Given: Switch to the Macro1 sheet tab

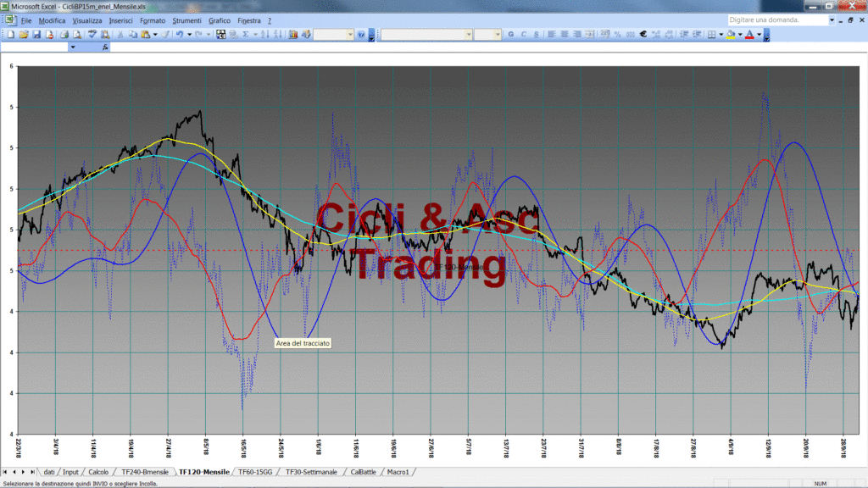Looking at the screenshot, I should click(x=398, y=472).
